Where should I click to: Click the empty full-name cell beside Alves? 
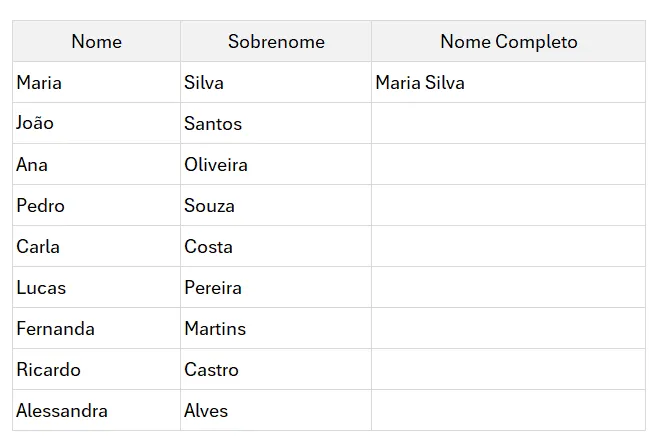tap(508, 410)
